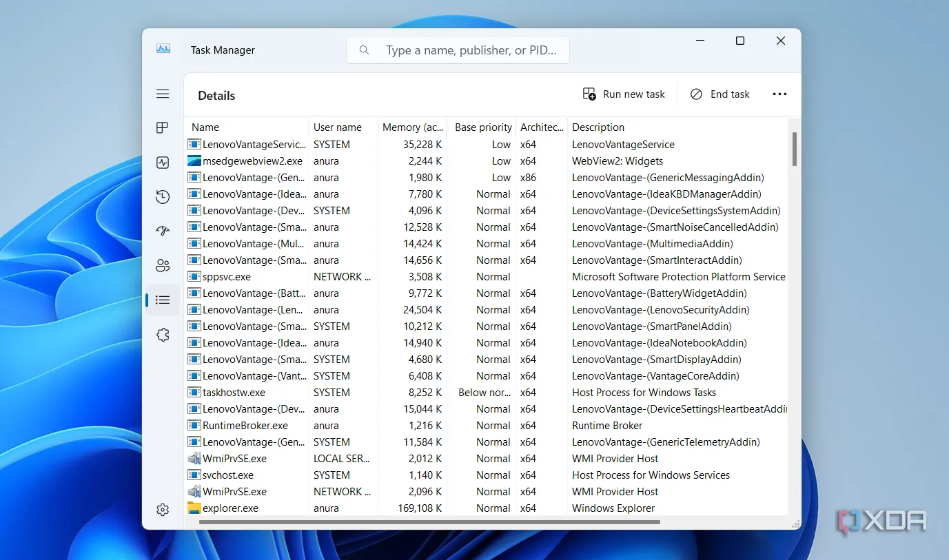Select the sppsvc.exe process row
Screen dimensions: 949x560
click(x=227, y=277)
